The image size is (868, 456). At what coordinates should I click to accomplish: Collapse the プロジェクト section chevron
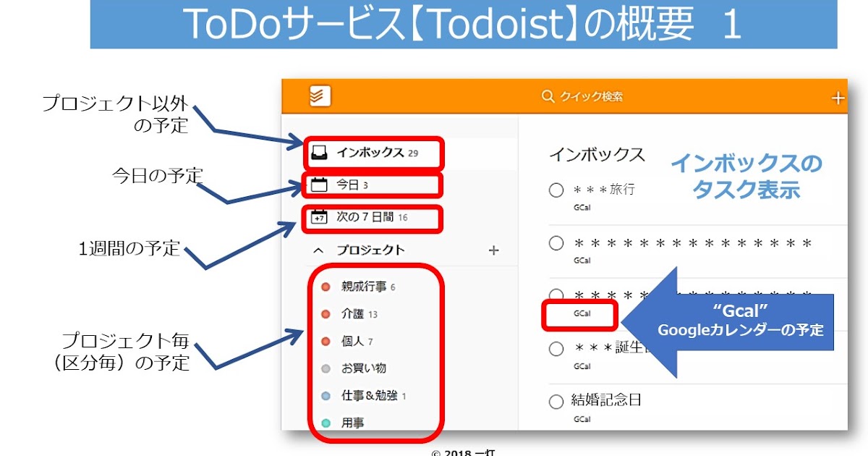click(318, 250)
